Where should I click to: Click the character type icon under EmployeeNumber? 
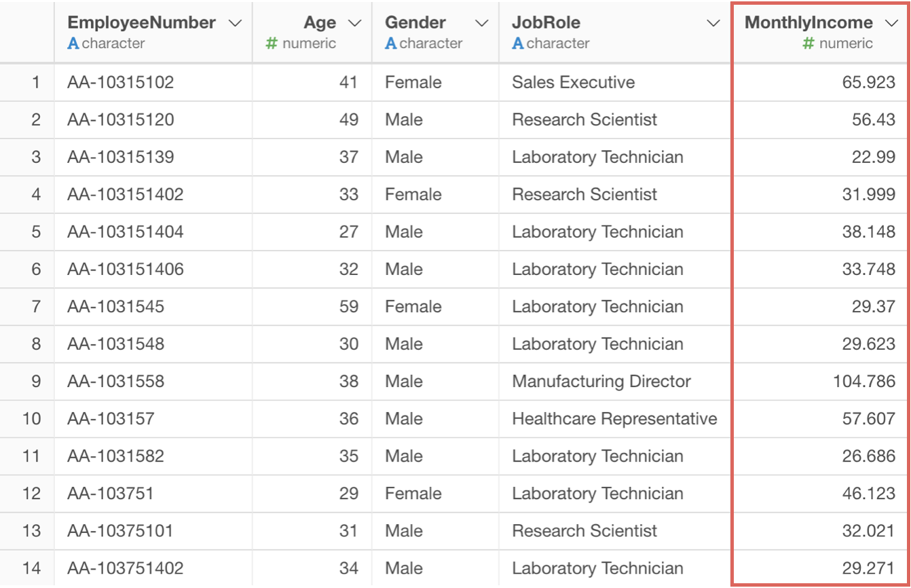pyautogui.click(x=73, y=43)
